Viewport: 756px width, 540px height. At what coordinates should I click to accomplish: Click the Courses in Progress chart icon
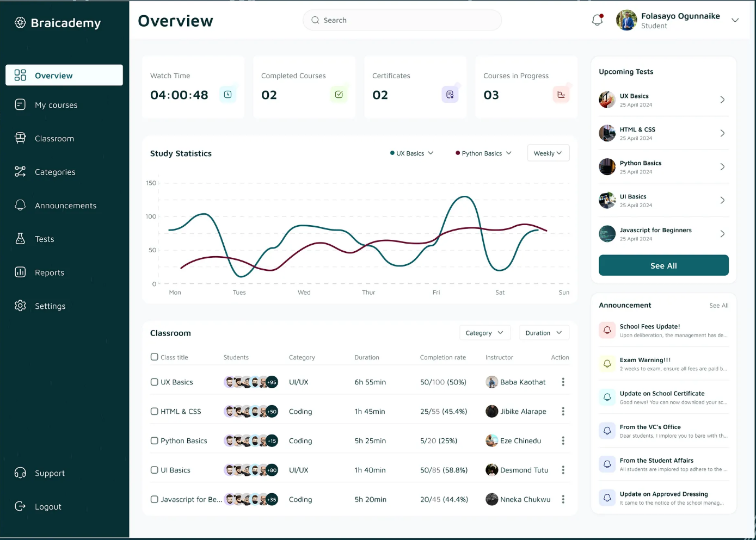point(561,95)
